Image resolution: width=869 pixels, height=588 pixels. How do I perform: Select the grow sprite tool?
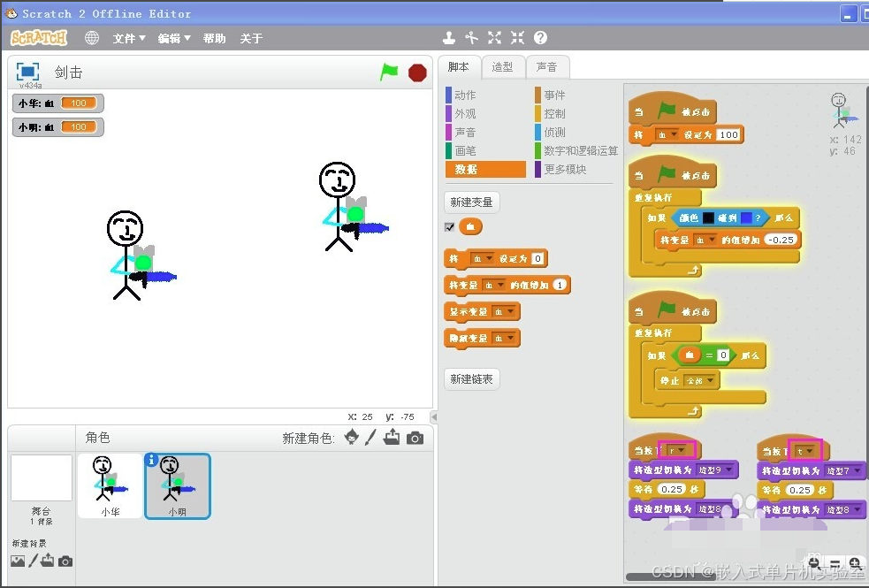point(494,38)
